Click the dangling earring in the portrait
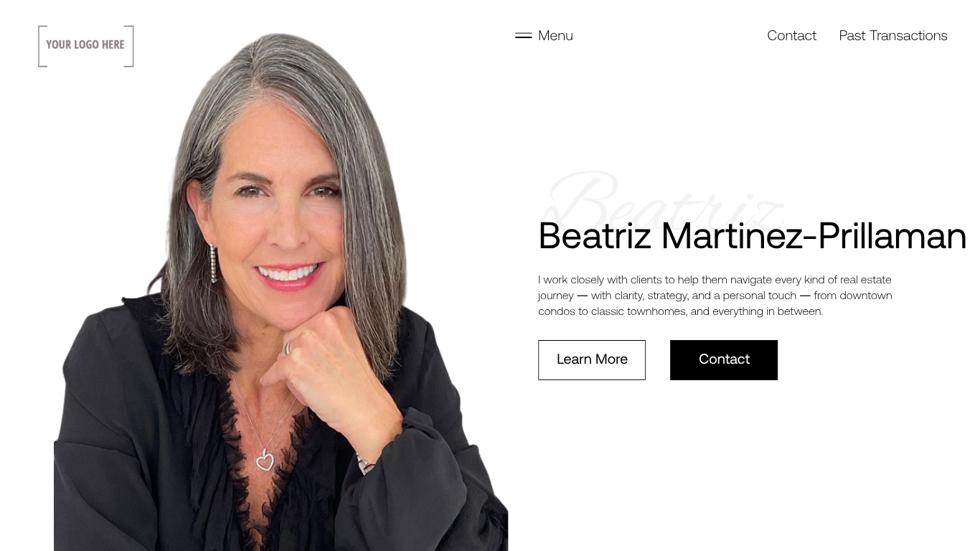 point(213,263)
